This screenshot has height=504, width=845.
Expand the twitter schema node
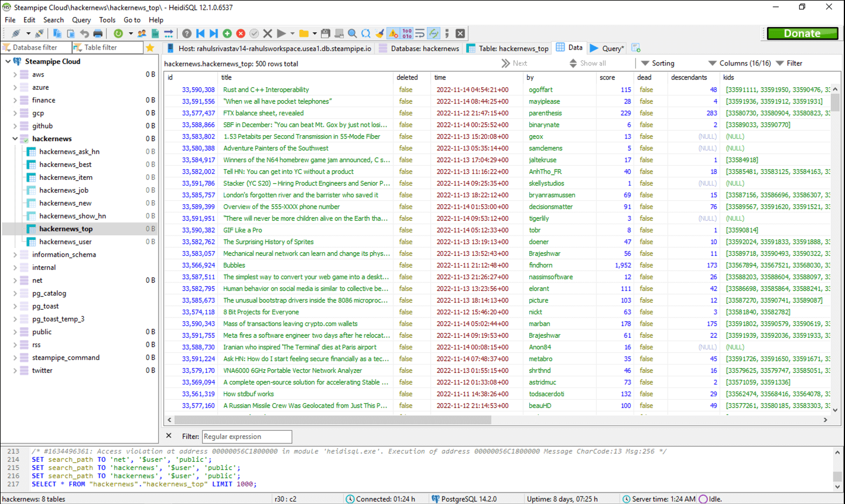coord(15,371)
